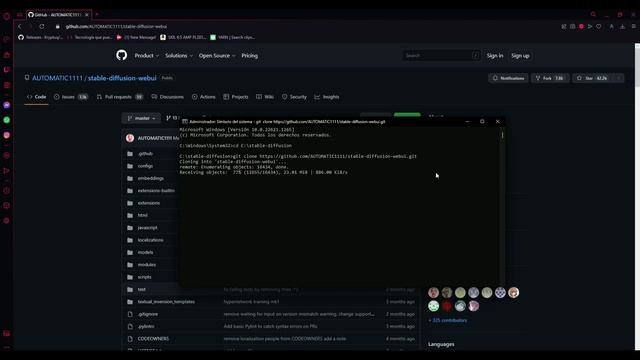640x360 pixels.
Task: Open downloads icon in browser toolbar
Action: (x=622, y=26)
